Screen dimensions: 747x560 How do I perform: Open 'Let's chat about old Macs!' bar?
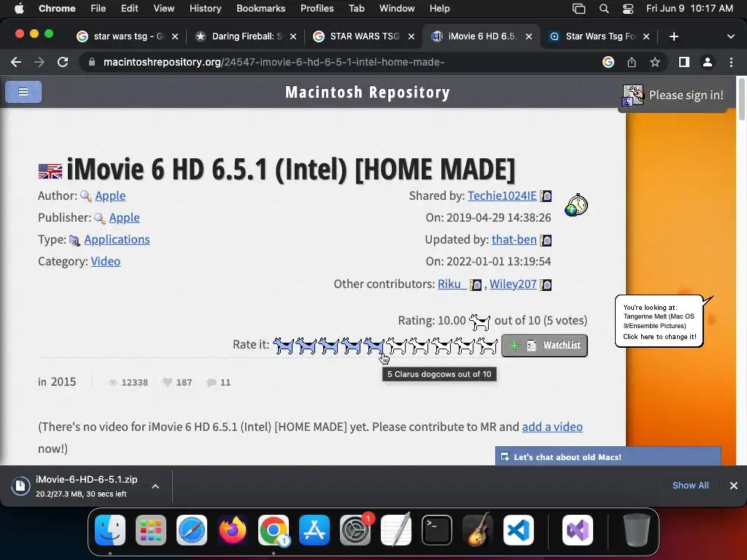pos(608,456)
